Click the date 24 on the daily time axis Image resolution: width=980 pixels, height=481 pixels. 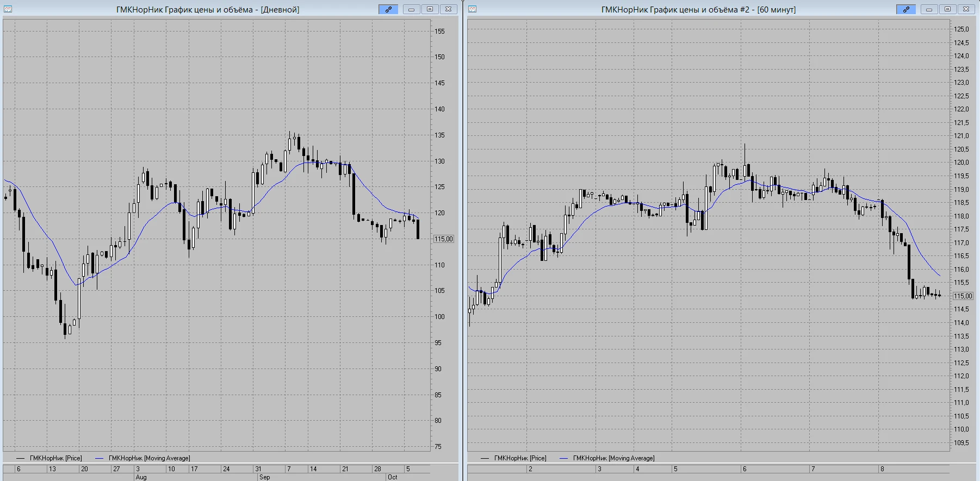click(x=226, y=469)
